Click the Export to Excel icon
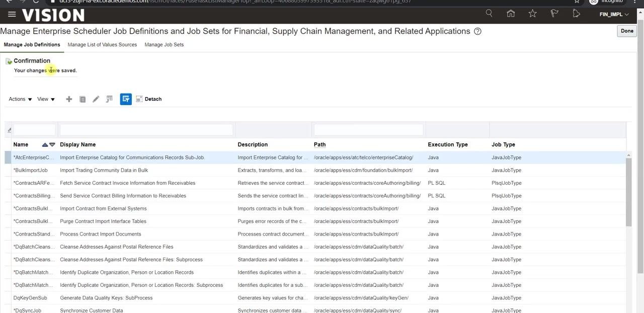Image resolution: width=644 pixels, height=313 pixels. coord(109,99)
